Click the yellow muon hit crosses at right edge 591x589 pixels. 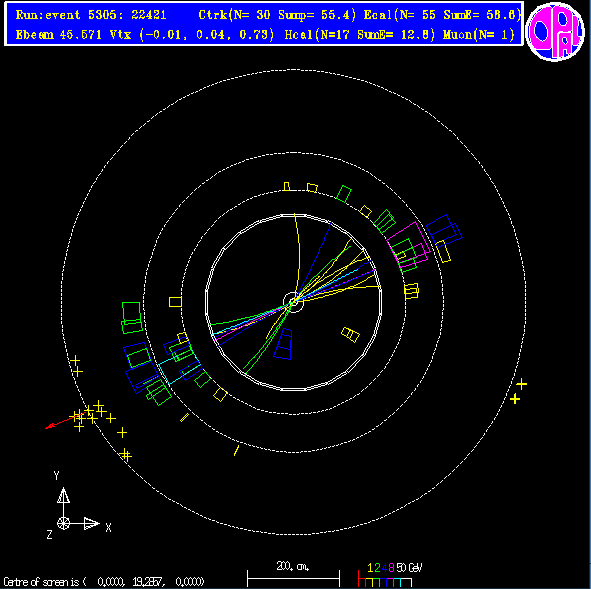pos(518,392)
